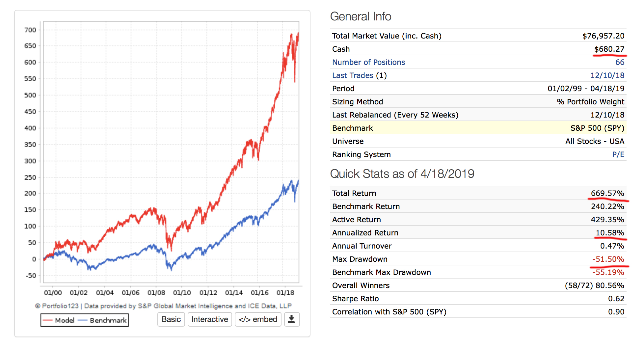
Task: Click the 01/08 label on the x-axis
Action: 156,293
